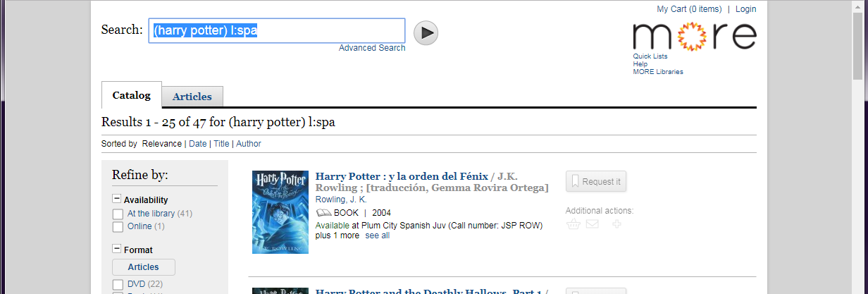The width and height of the screenshot is (868, 294).
Task: Open the Help link
Action: [640, 64]
